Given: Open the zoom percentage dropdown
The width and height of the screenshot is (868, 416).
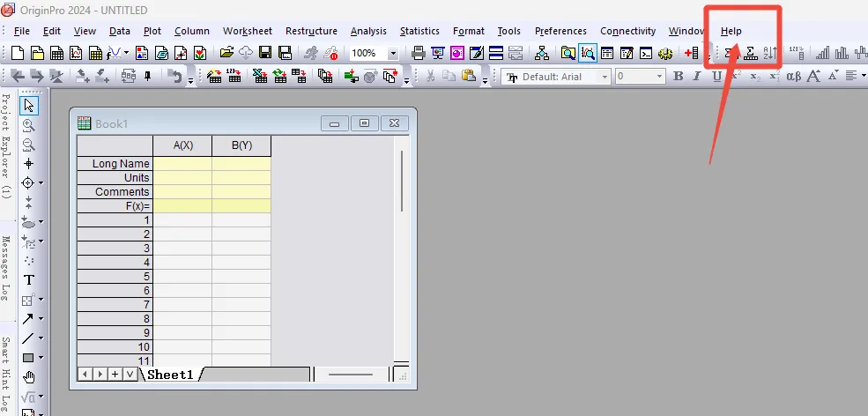Looking at the screenshot, I should click(x=393, y=54).
